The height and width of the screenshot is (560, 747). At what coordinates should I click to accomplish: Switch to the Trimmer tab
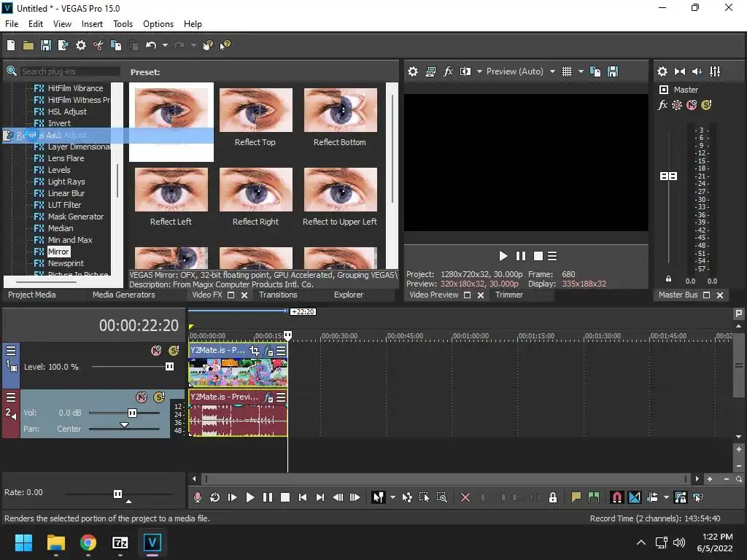pos(508,295)
